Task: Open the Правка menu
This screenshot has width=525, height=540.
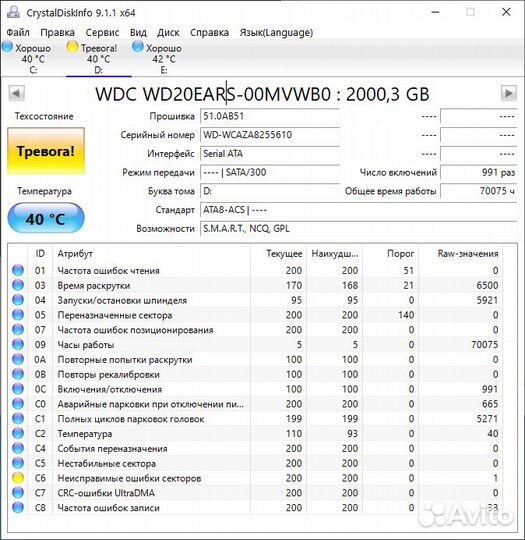Action: pyautogui.click(x=57, y=32)
